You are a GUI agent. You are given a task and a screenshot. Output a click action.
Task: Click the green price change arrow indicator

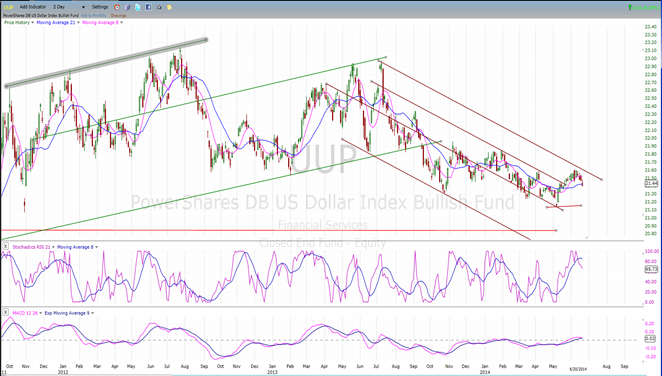click(x=630, y=7)
